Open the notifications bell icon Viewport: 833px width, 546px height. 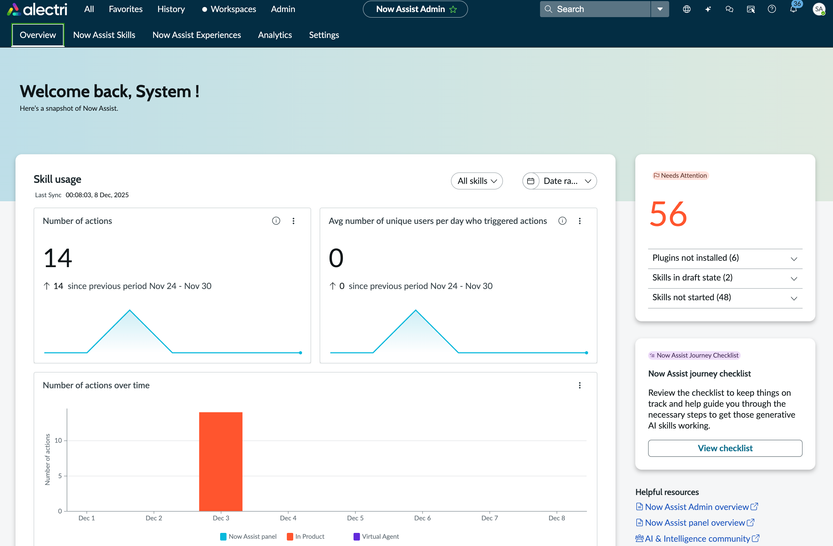[793, 9]
